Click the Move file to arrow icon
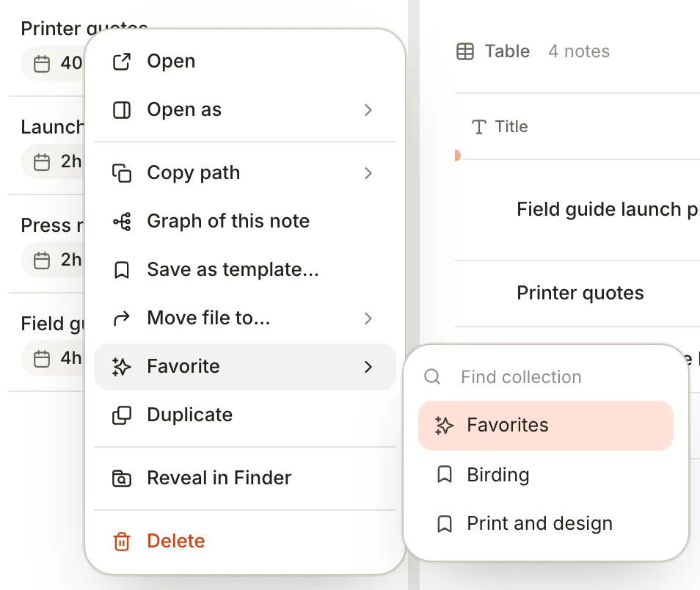 coord(121,318)
